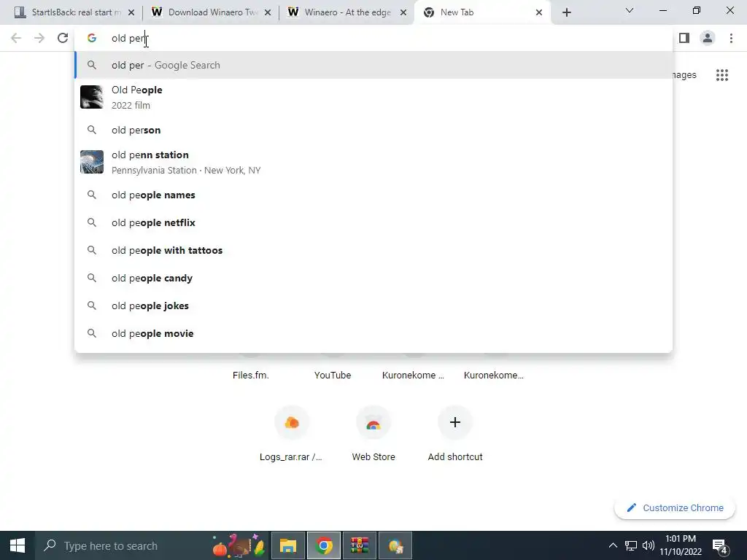
Task: Open the Chrome three-dot menu
Action: pos(731,38)
